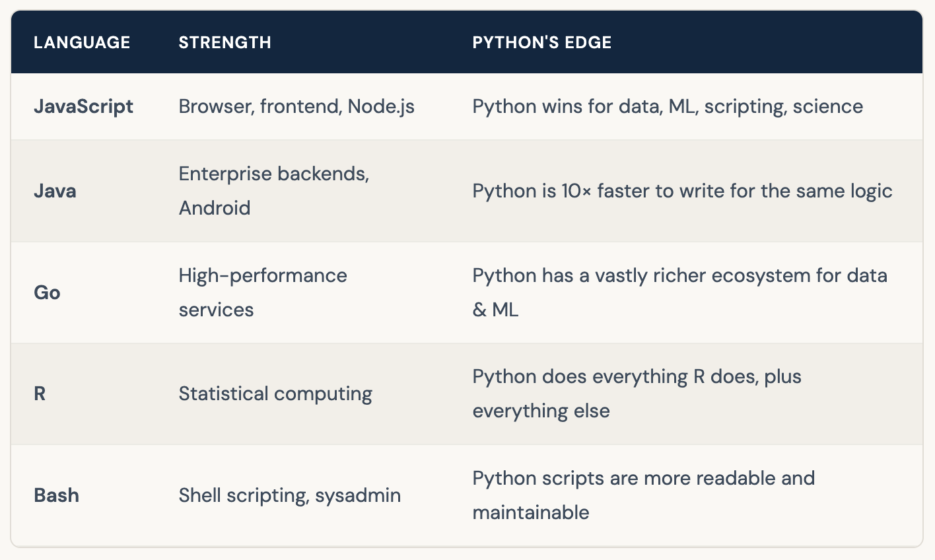Click the LANGUAGE column header
Image resolution: width=935 pixels, height=560 pixels.
(x=82, y=42)
